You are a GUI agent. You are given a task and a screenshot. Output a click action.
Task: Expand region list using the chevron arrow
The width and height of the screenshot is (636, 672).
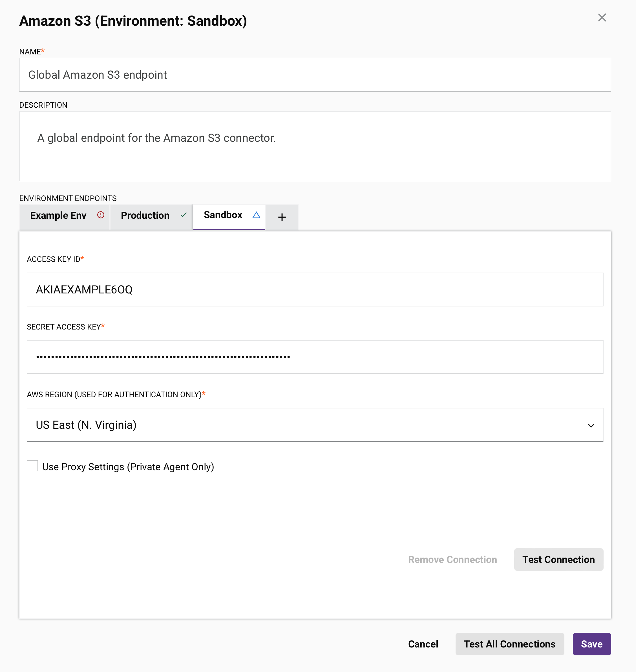click(x=591, y=426)
